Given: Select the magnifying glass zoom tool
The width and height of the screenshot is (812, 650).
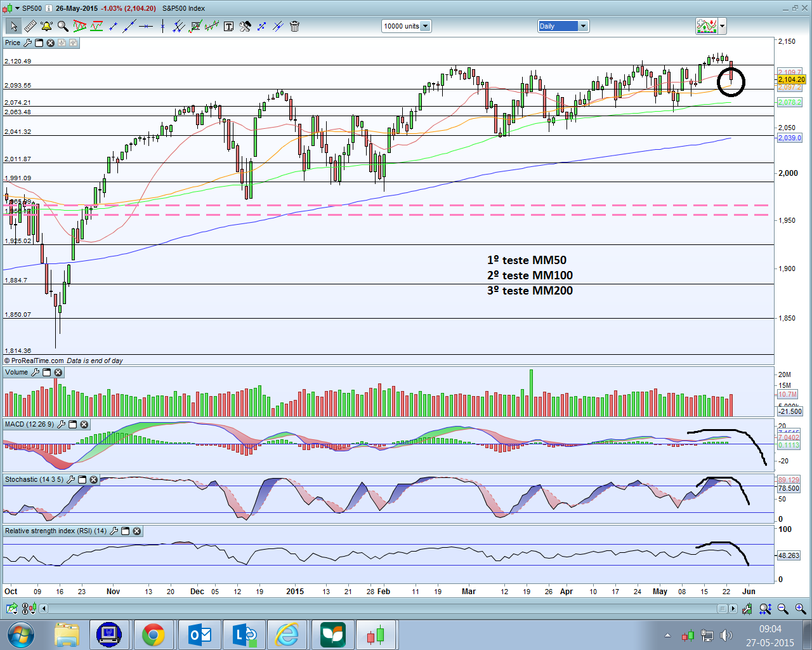Looking at the screenshot, I should pyautogui.click(x=63, y=26).
